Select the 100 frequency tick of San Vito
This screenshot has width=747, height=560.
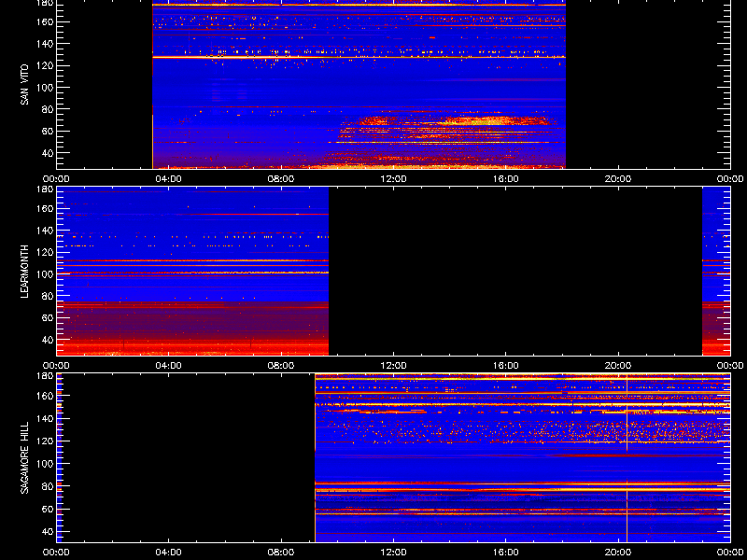point(47,88)
